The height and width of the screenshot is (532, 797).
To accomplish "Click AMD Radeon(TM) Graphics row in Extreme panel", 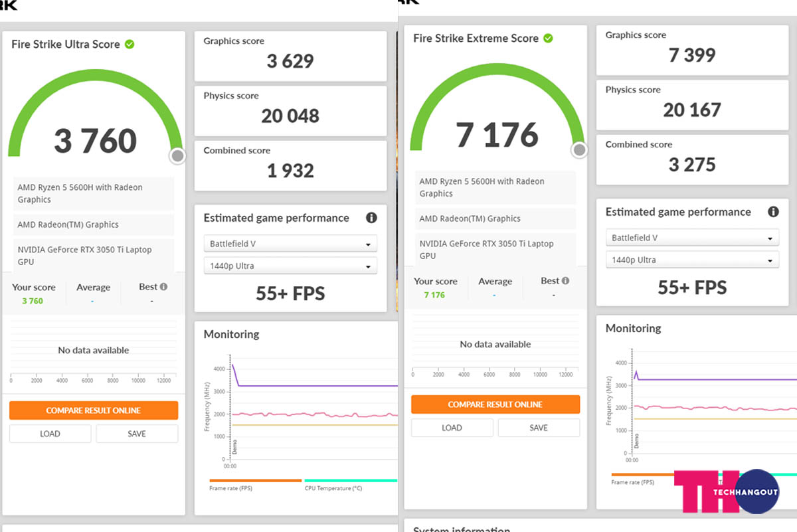I will 495,219.
